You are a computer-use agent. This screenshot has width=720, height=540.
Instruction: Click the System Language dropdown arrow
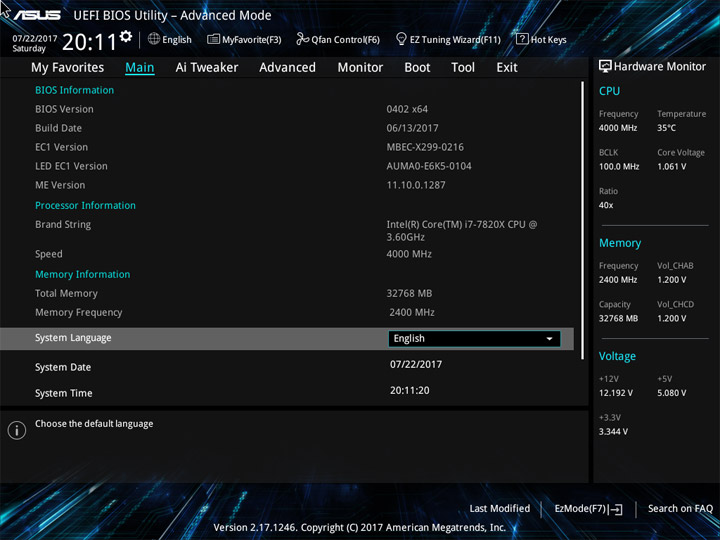[549, 339]
